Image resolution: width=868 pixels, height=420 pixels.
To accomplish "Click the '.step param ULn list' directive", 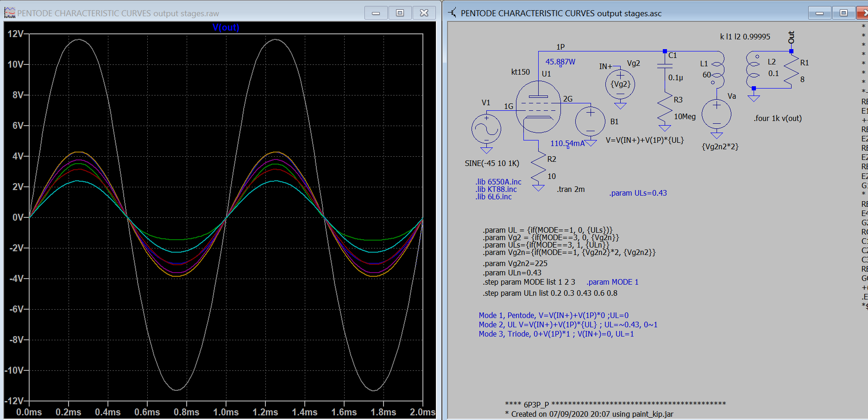I will pos(550,293).
